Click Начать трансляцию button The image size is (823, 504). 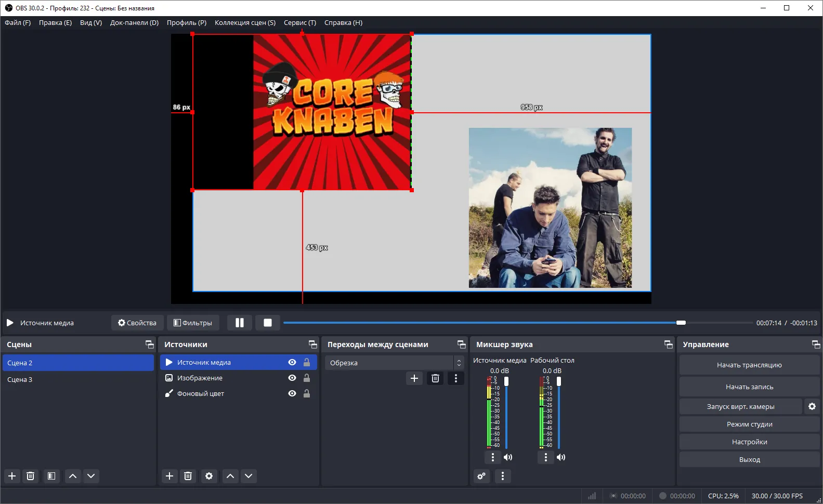(749, 365)
